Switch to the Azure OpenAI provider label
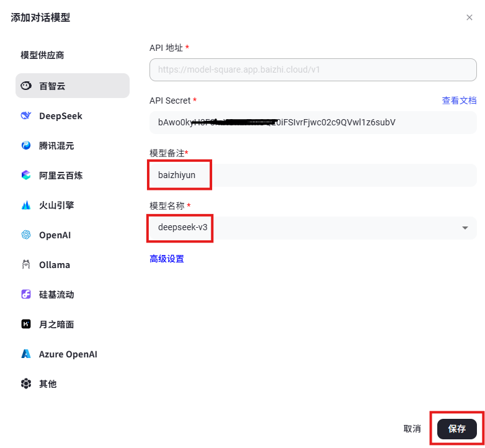Screen dimensions: 485x448 tap(68, 354)
